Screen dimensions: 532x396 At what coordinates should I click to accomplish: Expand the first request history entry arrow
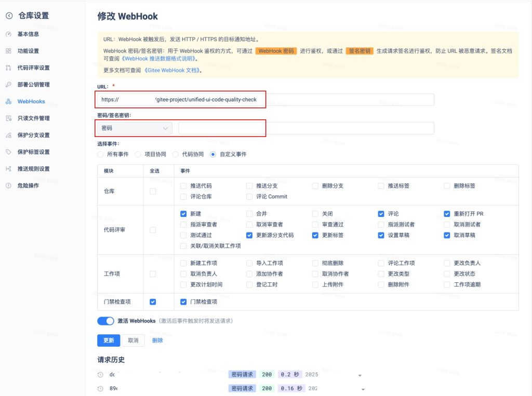[x=360, y=375]
